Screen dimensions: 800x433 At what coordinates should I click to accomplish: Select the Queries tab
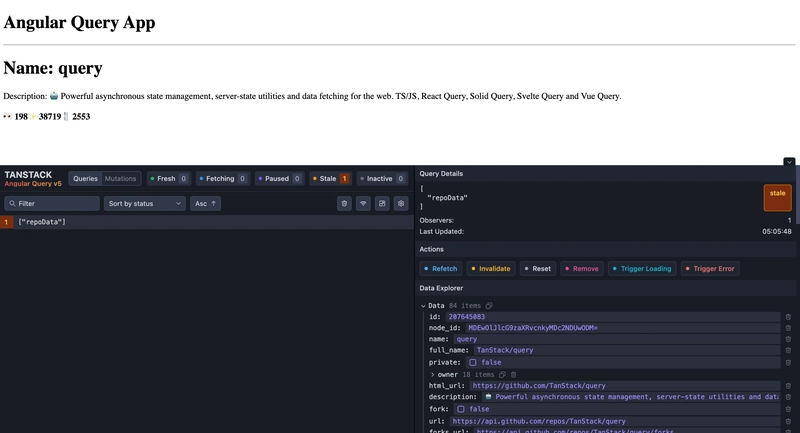pos(86,179)
